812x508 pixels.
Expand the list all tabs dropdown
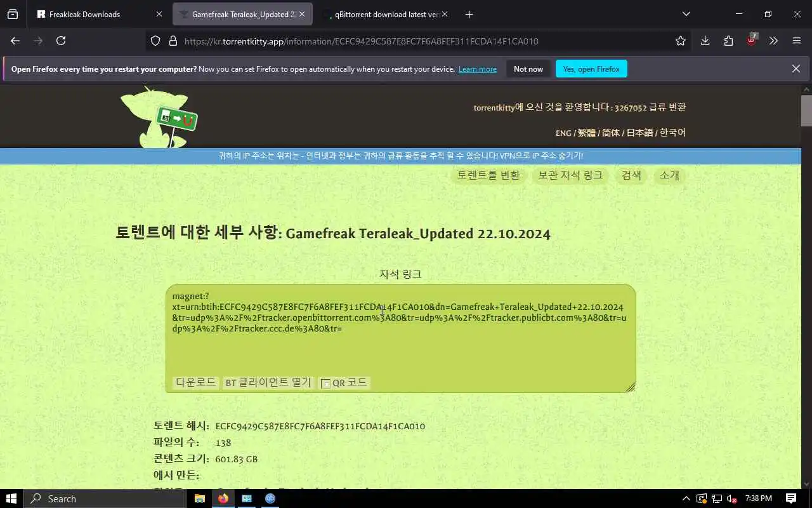tap(686, 14)
